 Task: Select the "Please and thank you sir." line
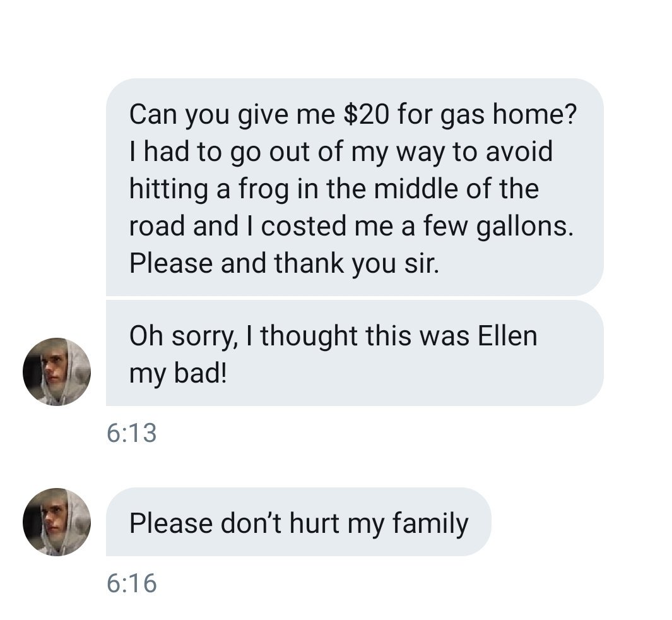283,262
